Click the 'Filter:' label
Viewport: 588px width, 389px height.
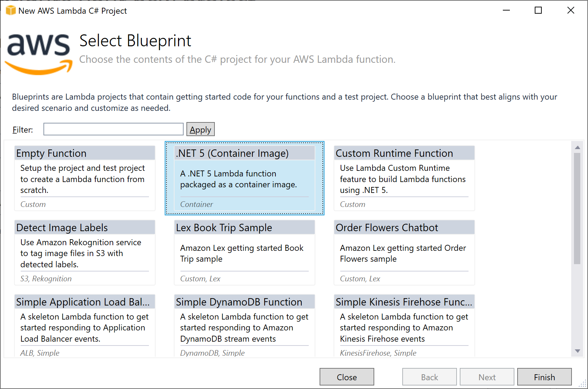click(23, 130)
